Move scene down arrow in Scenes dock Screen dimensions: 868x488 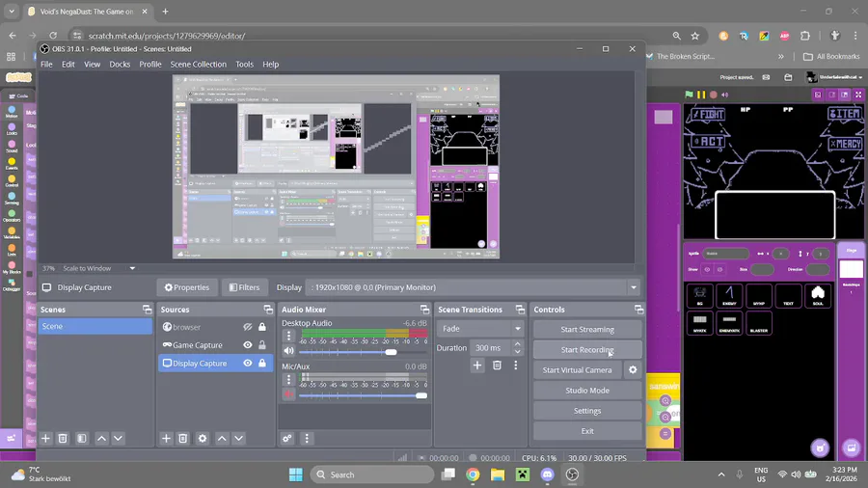pos(118,438)
